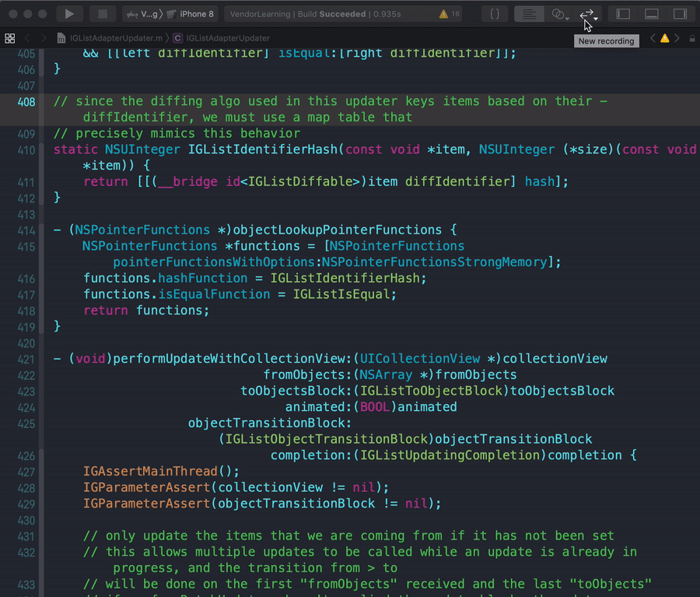
Task: Choose the iPhone 8 run destination
Action: tap(191, 14)
